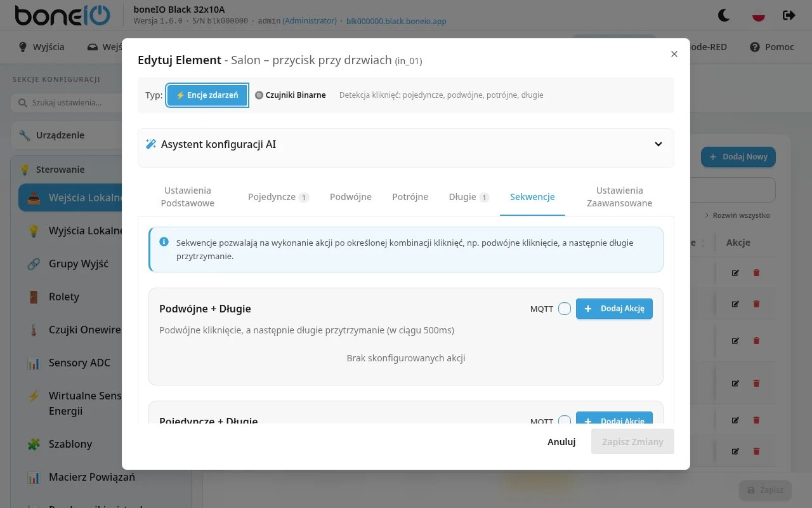Open the Ustawienia Zaawansowane tab
This screenshot has width=812, height=508.
click(x=620, y=197)
